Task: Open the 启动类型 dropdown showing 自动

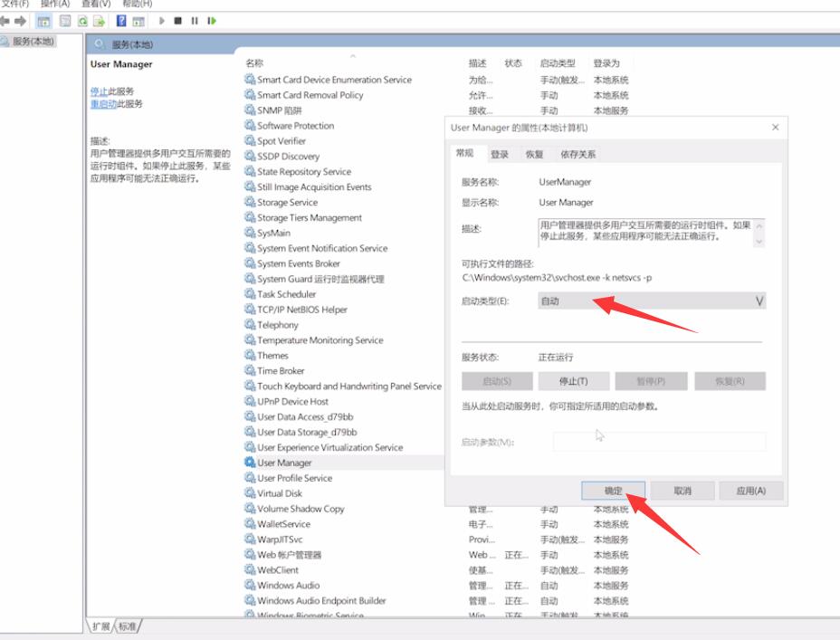Action: tap(652, 301)
